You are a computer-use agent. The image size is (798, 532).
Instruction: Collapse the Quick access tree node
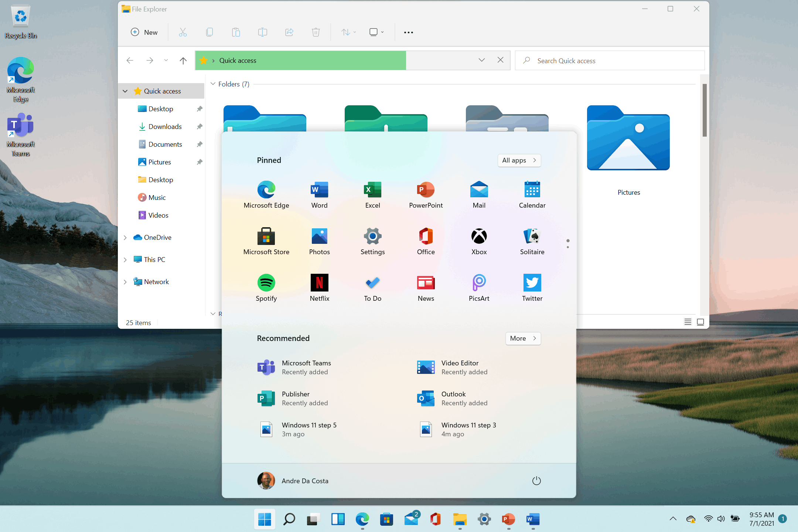tap(125, 91)
